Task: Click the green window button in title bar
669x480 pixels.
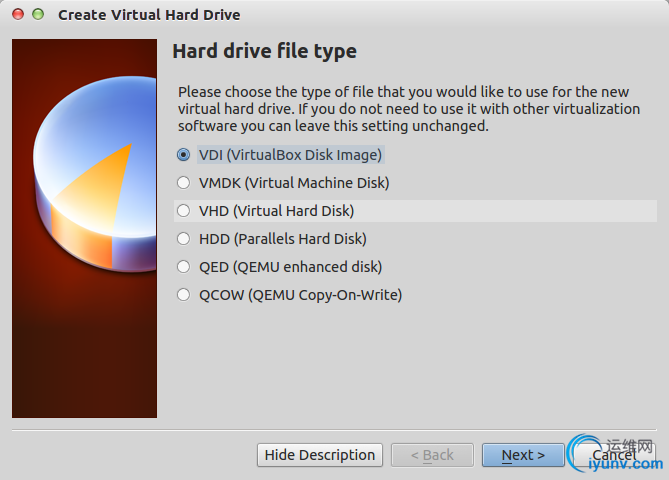Action: [x=38, y=15]
